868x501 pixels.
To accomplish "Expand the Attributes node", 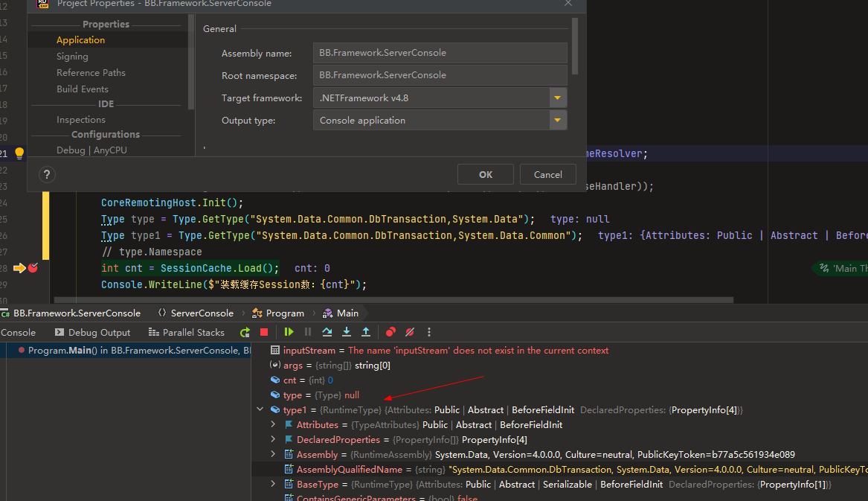I will [273, 424].
